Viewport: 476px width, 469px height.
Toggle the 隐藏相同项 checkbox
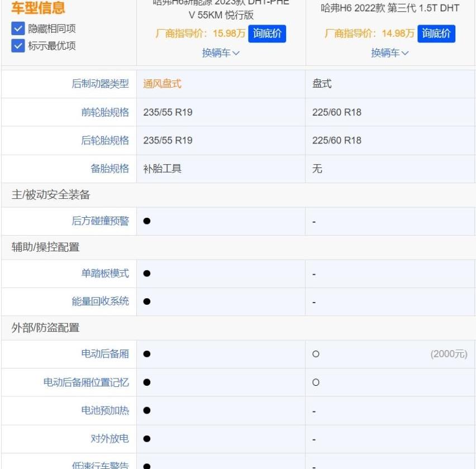coord(18,29)
